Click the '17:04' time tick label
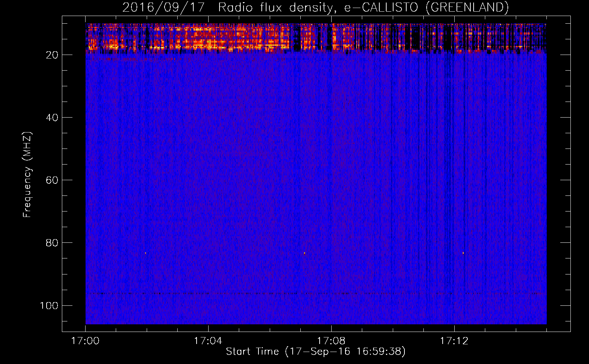The width and height of the screenshot is (589, 364). coord(208,341)
